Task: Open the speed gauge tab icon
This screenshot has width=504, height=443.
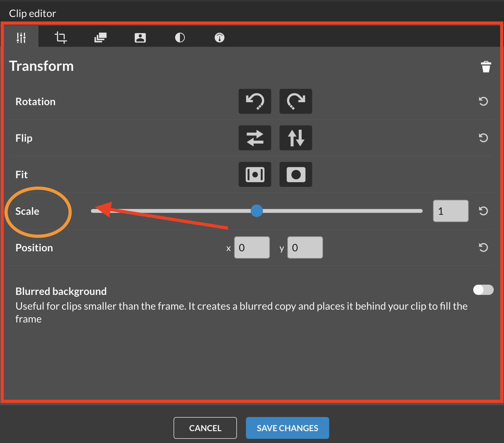Action: click(x=219, y=38)
